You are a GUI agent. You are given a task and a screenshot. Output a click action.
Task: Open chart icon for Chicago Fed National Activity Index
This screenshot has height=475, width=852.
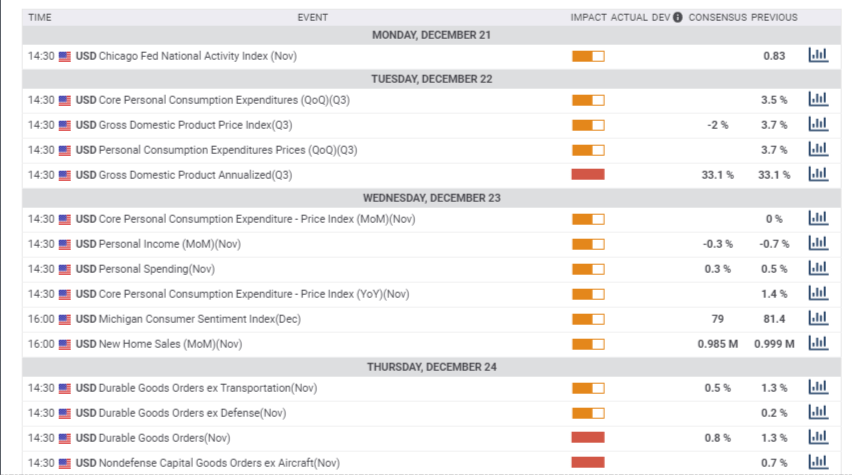818,56
